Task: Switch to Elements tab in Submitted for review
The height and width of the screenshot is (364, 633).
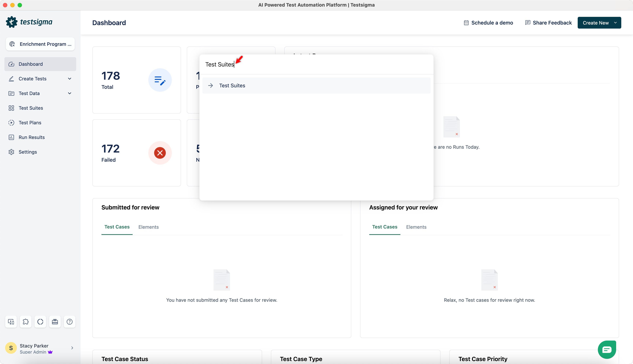Action: (x=149, y=227)
